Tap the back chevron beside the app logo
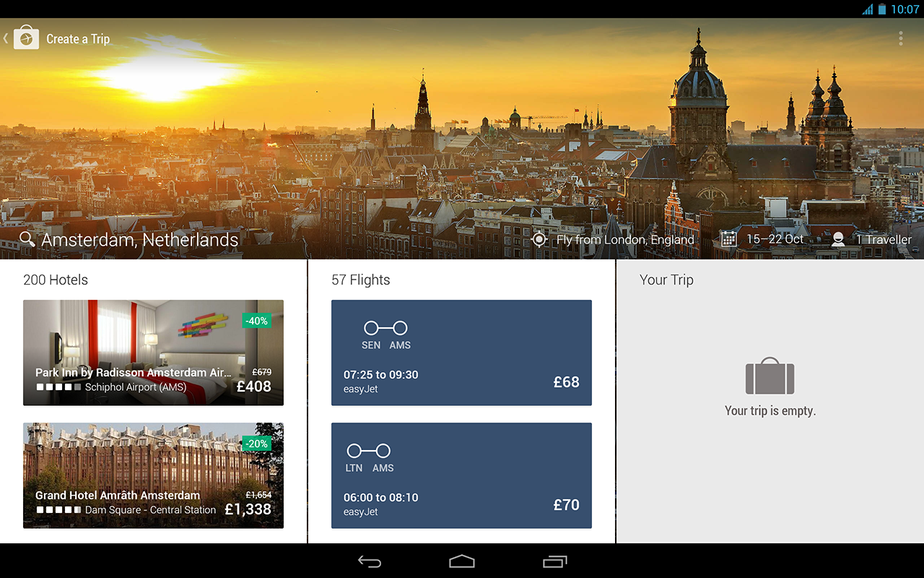 point(6,38)
